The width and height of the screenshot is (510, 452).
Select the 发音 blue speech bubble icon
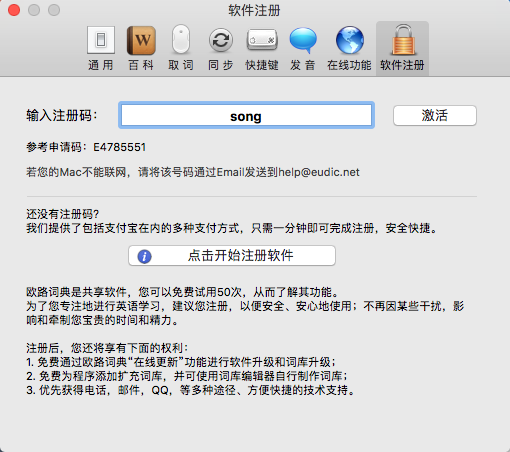coord(303,40)
